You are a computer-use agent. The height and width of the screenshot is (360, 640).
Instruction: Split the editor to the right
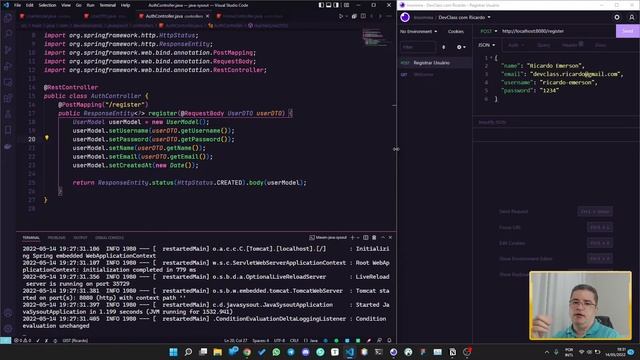pyautogui.click(x=363, y=16)
